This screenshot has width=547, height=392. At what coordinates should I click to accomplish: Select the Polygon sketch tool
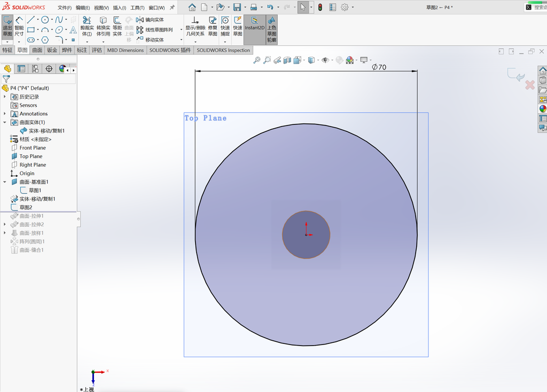click(45, 40)
